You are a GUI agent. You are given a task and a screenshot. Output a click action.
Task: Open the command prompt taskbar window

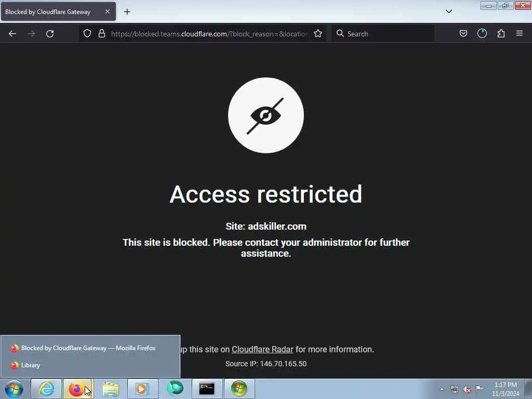point(207,389)
